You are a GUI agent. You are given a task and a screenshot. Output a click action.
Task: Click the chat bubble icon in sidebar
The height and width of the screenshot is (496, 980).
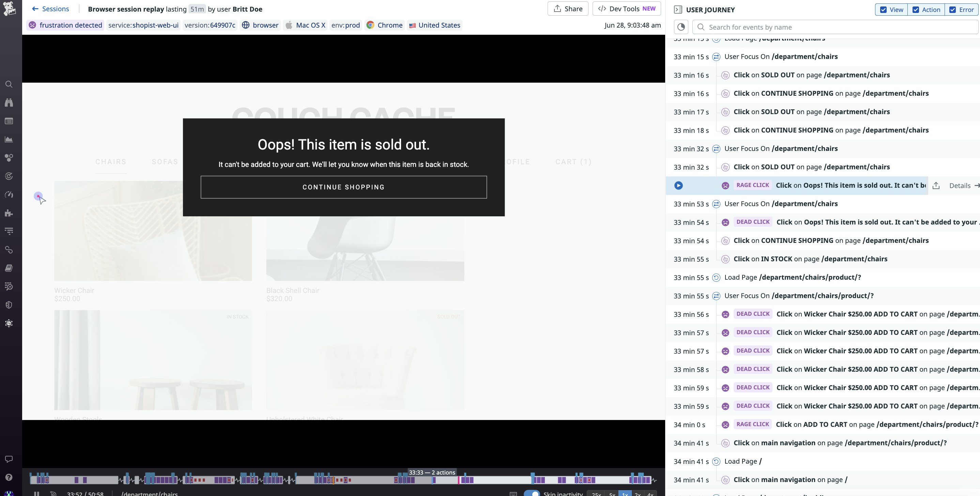point(9,459)
